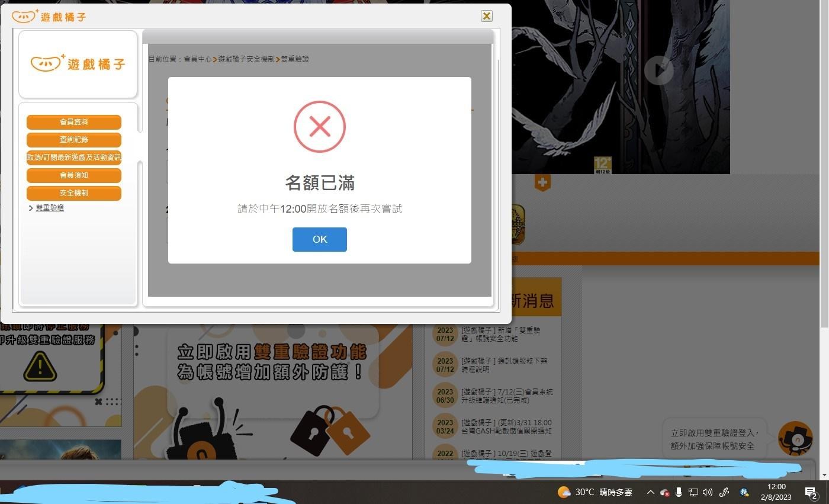Click the scrollbar down arrow on the right
The image size is (829, 504).
pos(824,474)
